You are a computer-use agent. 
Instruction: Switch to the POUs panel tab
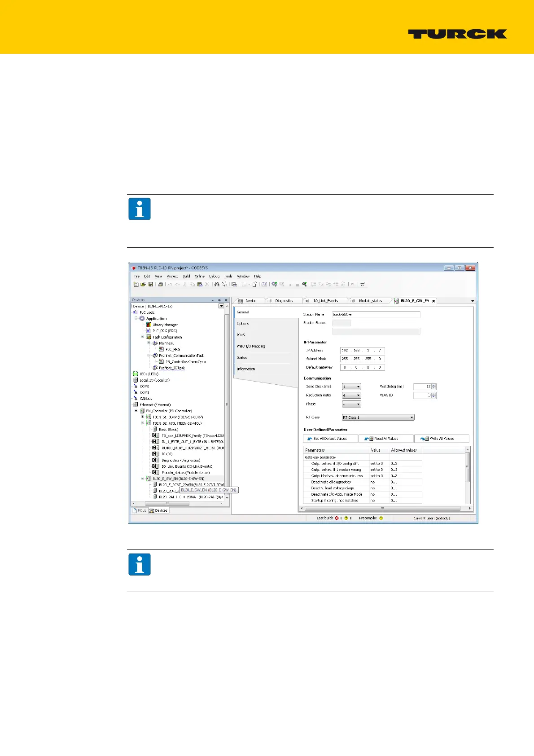[140, 510]
